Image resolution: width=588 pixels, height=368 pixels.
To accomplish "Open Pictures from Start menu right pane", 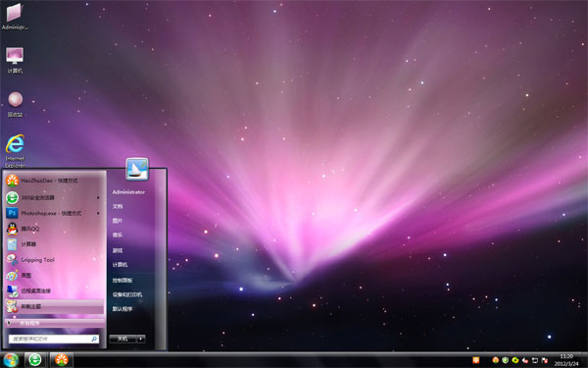I will [118, 221].
